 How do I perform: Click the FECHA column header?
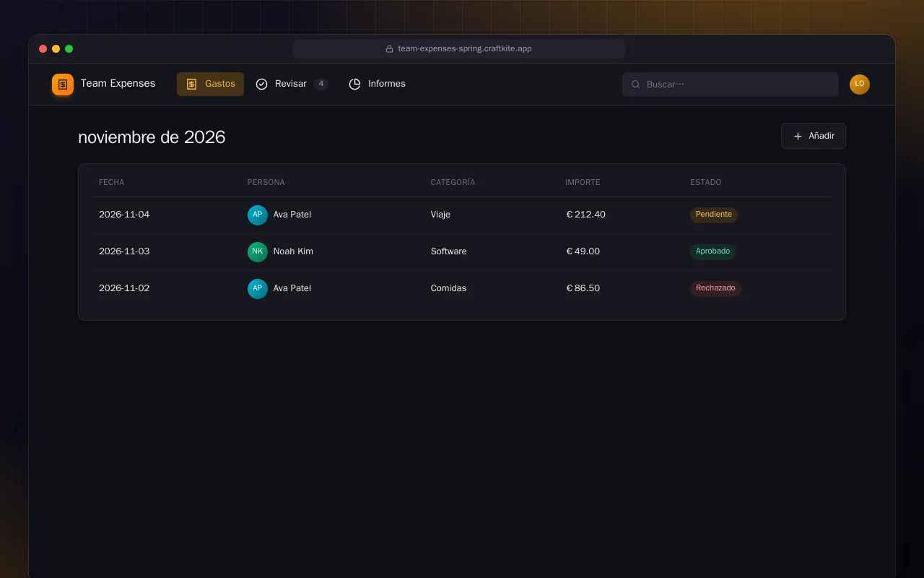pyautogui.click(x=112, y=182)
